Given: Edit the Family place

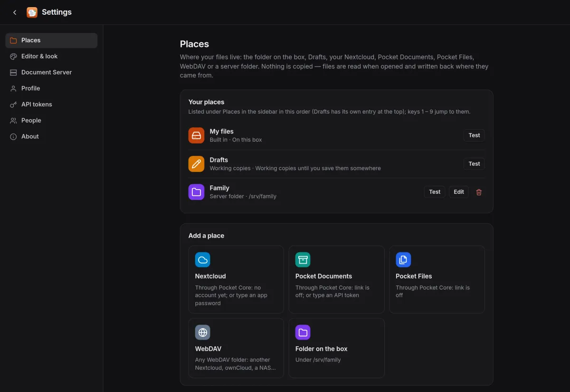Looking at the screenshot, I should coord(459,192).
